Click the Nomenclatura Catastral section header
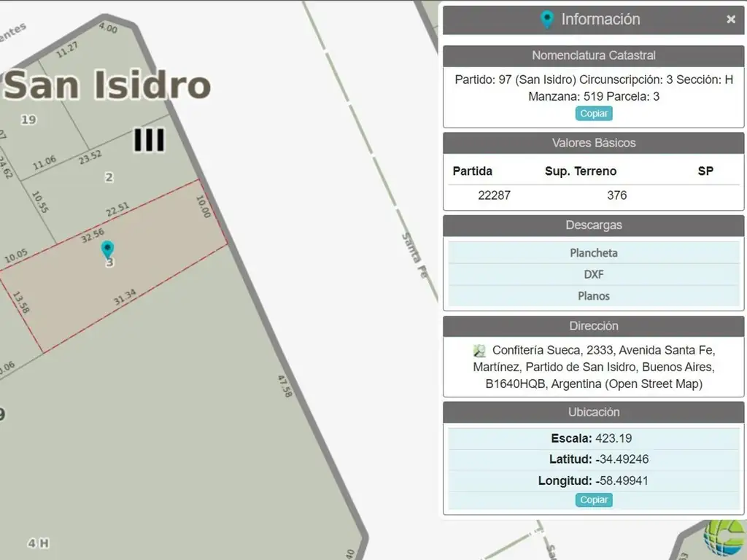Image resolution: width=747 pixels, height=560 pixels. [x=594, y=55]
